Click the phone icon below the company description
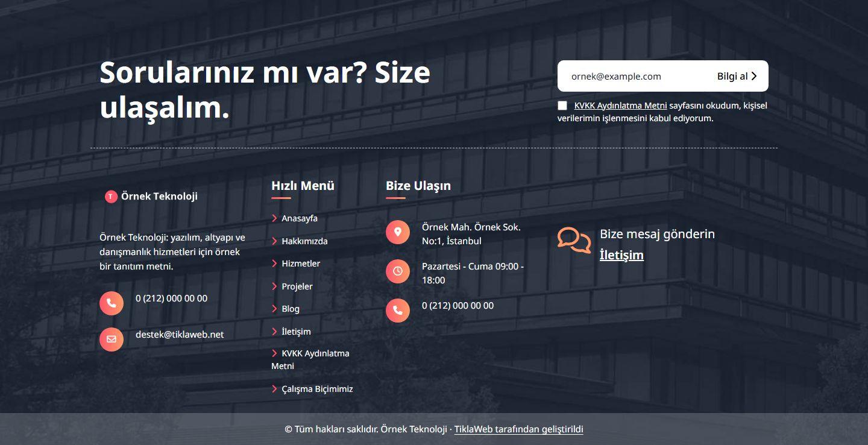 click(112, 303)
